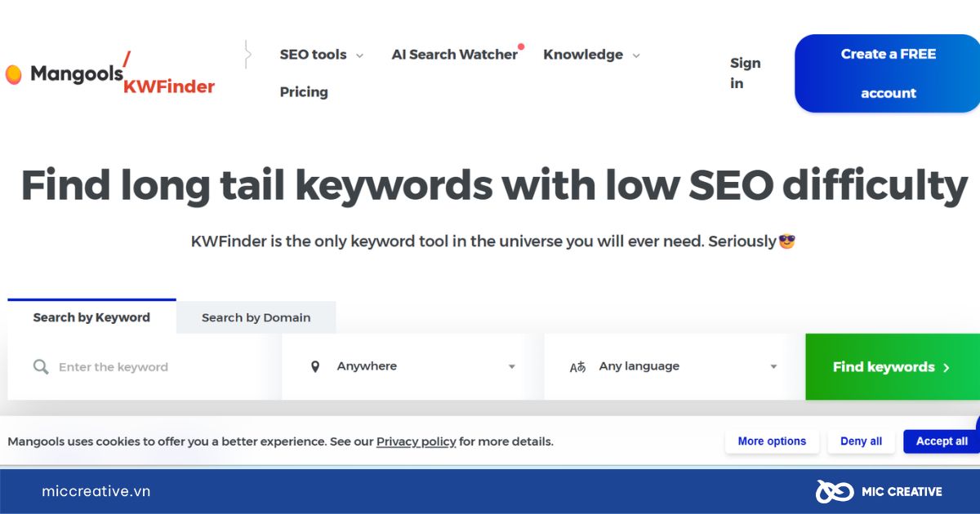Viewport: 980px width, 514px height.
Task: Switch to Search by Domain tab
Action: coord(256,317)
